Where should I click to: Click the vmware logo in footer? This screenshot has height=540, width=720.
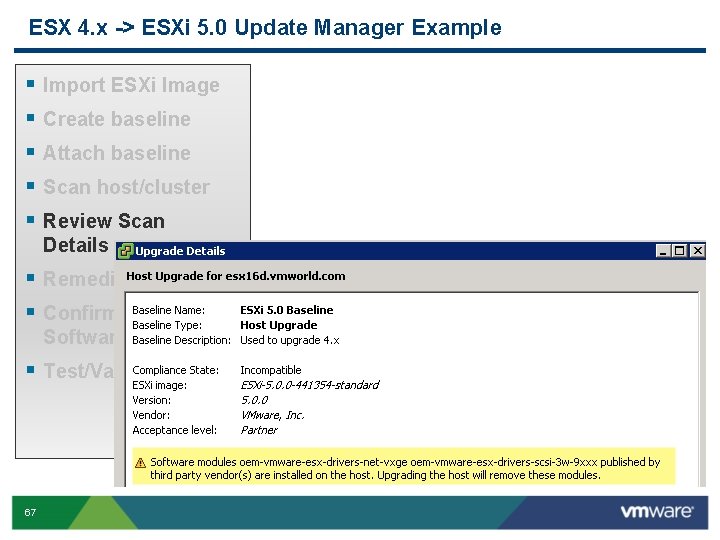(x=657, y=511)
